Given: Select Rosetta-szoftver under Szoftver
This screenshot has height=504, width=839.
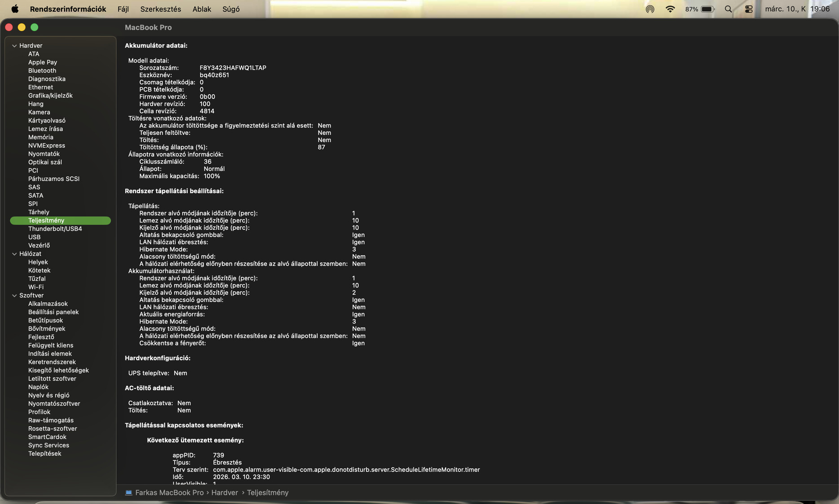Looking at the screenshot, I should click(53, 429).
